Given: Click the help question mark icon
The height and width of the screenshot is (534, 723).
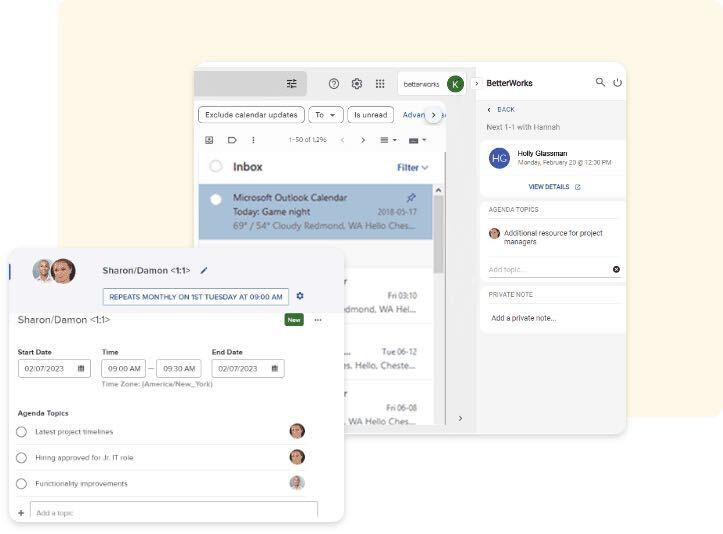Looking at the screenshot, I should (x=334, y=84).
